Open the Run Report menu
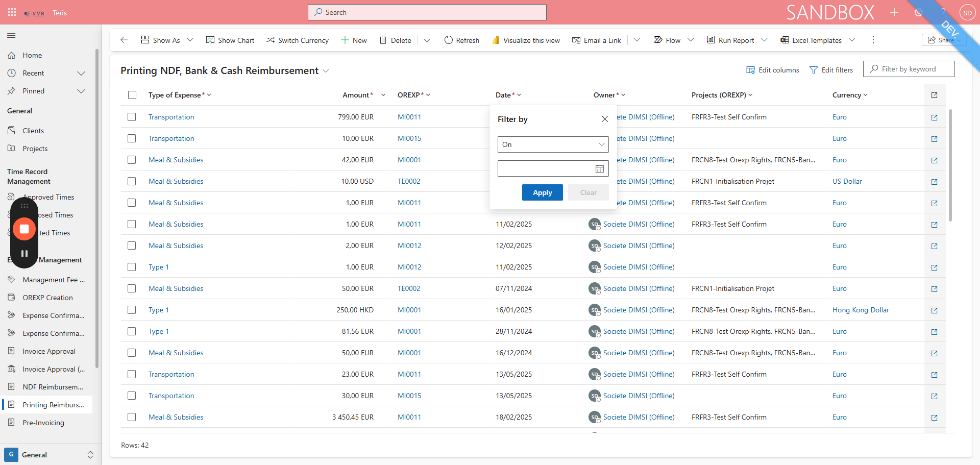This screenshot has width=980, height=465. pyautogui.click(x=737, y=40)
